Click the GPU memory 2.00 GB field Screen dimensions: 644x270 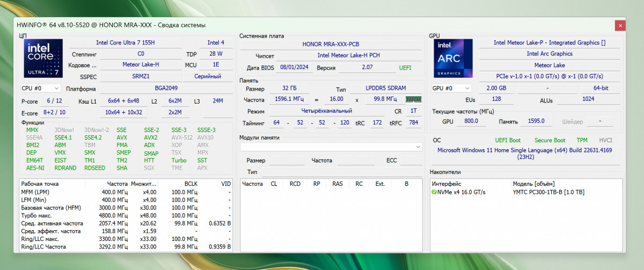(x=496, y=88)
